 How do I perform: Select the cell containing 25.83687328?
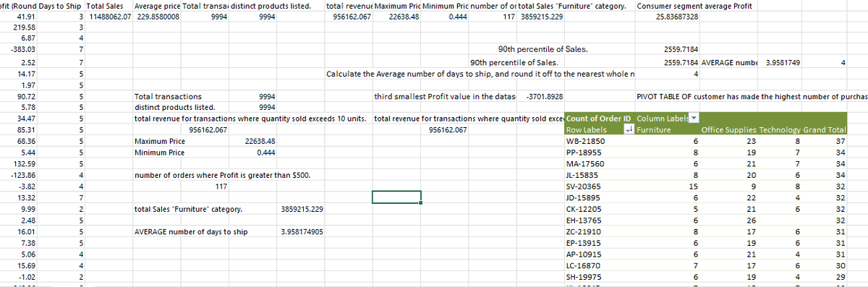(677, 16)
